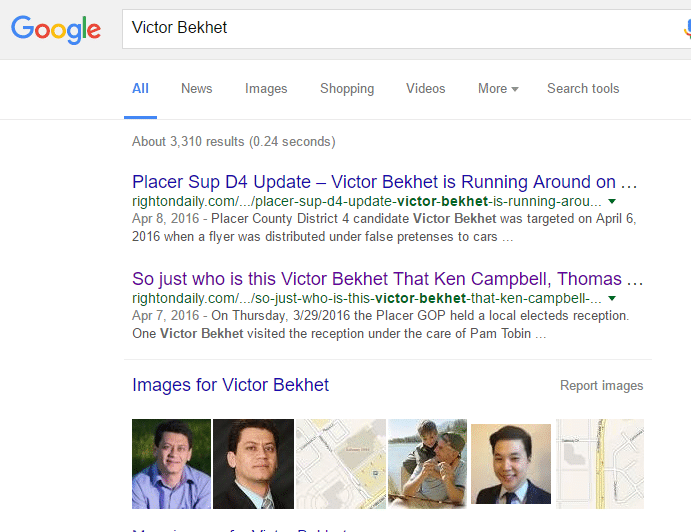Select the All results tab

(140, 88)
